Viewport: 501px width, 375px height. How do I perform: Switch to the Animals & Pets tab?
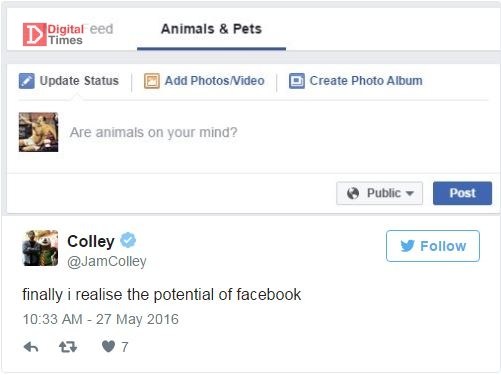pos(211,29)
